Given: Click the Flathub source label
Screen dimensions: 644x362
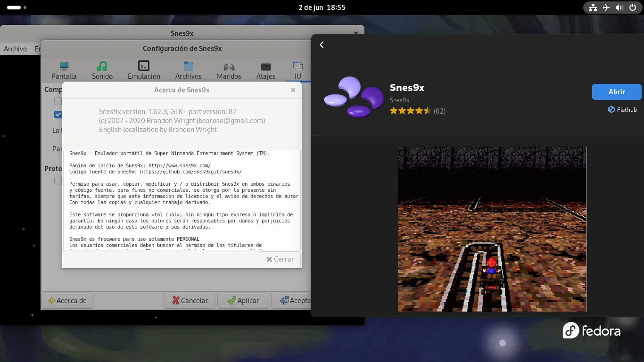Looking at the screenshot, I should click(x=622, y=109).
